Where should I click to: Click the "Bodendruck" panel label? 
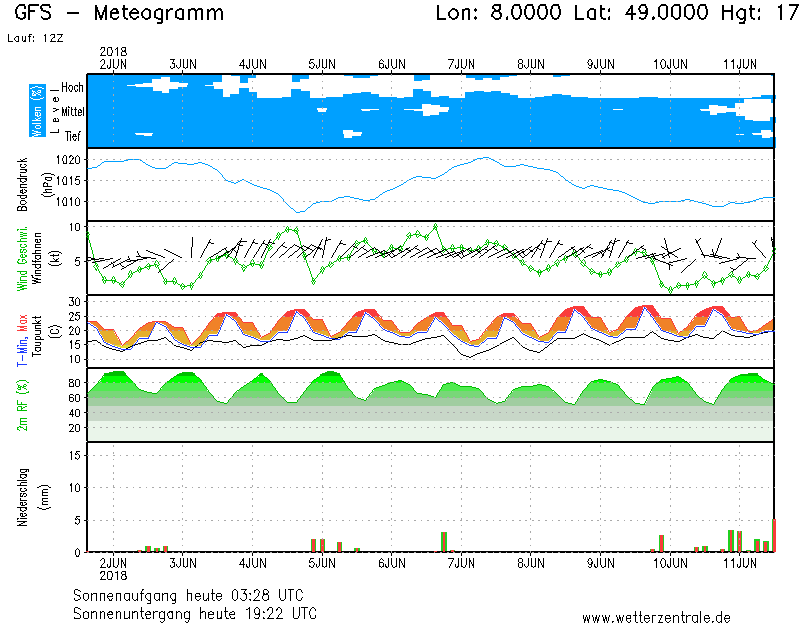click(x=22, y=184)
